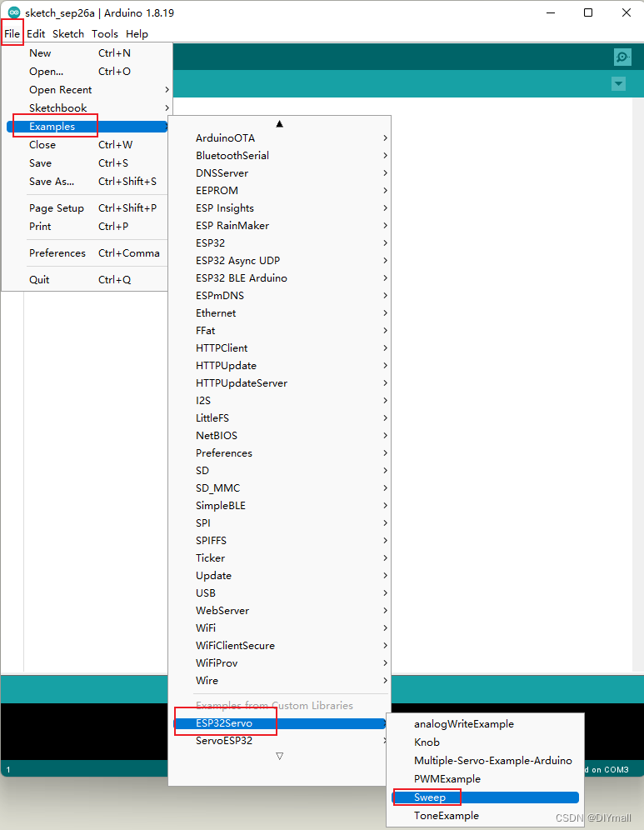Select ESP32Servo custom library examples

click(280, 723)
